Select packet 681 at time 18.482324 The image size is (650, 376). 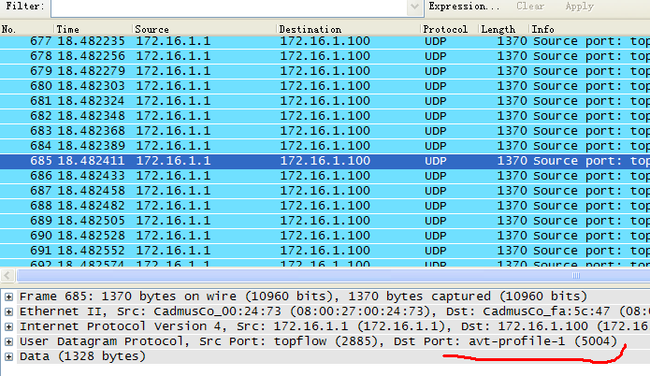(x=325, y=101)
